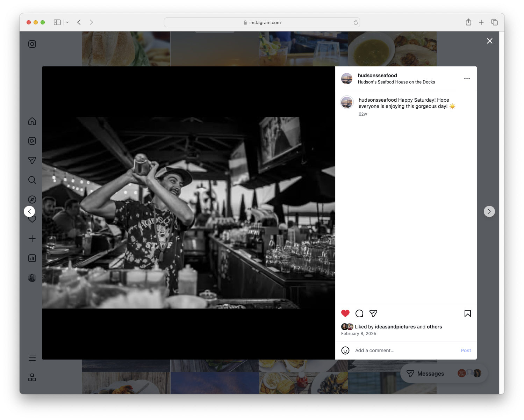Open the sidebar options chevron in Safari
The image size is (524, 420).
(67, 22)
